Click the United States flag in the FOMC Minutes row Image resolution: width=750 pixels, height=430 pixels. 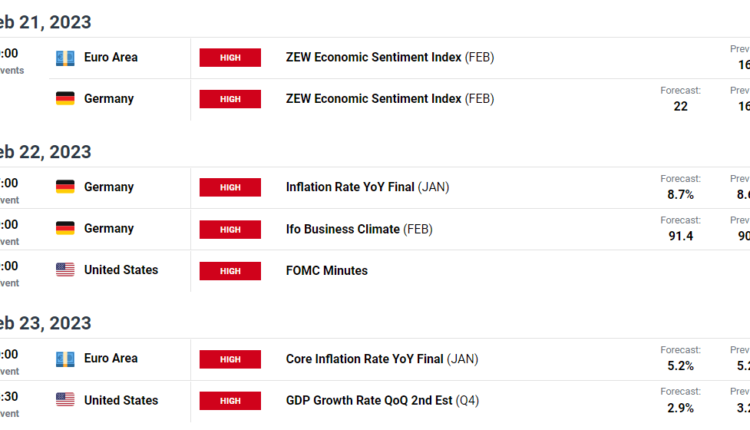pyautogui.click(x=65, y=270)
